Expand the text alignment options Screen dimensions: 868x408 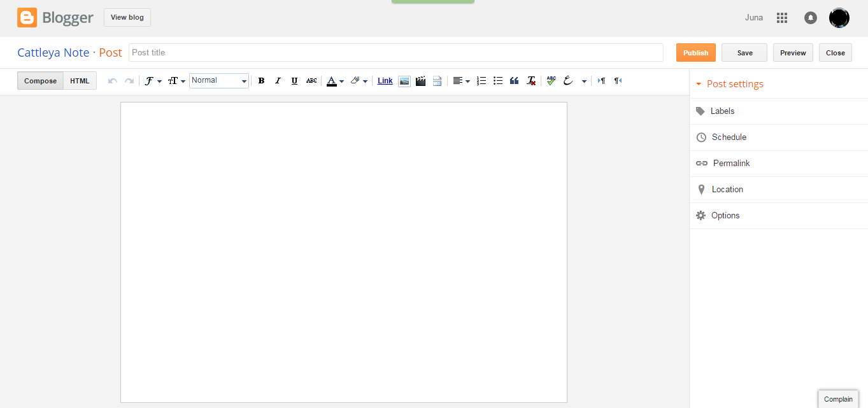click(x=461, y=81)
